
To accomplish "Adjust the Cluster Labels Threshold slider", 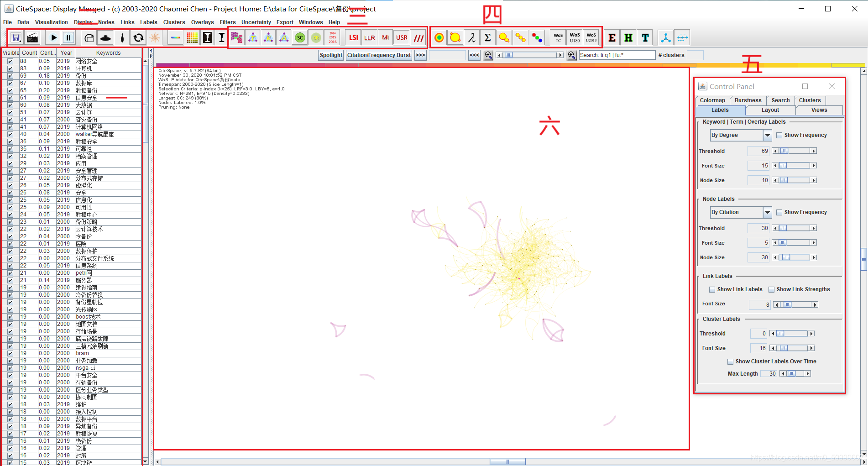I will pyautogui.click(x=792, y=334).
